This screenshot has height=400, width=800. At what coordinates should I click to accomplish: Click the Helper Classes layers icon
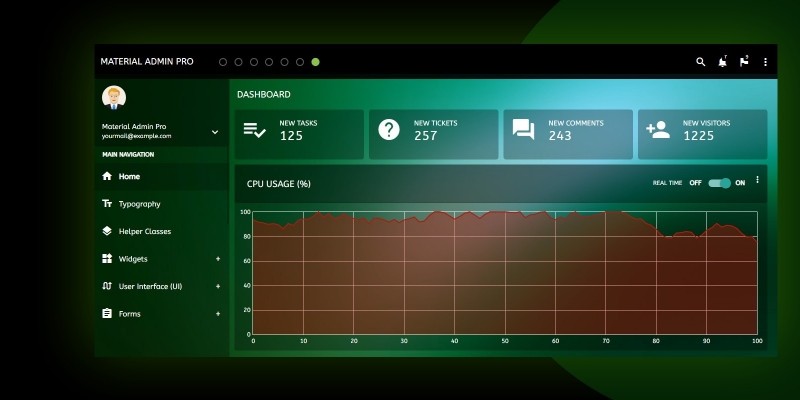[x=107, y=231]
